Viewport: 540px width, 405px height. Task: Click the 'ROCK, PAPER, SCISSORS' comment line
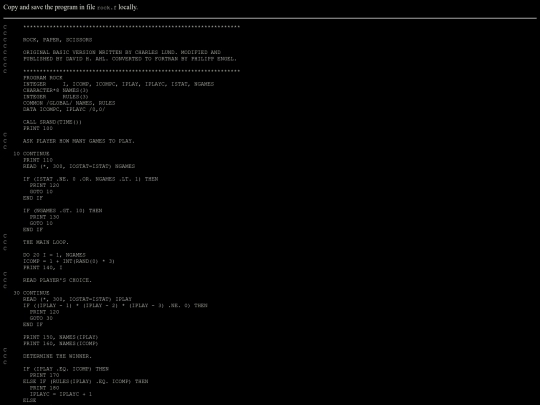(58, 40)
